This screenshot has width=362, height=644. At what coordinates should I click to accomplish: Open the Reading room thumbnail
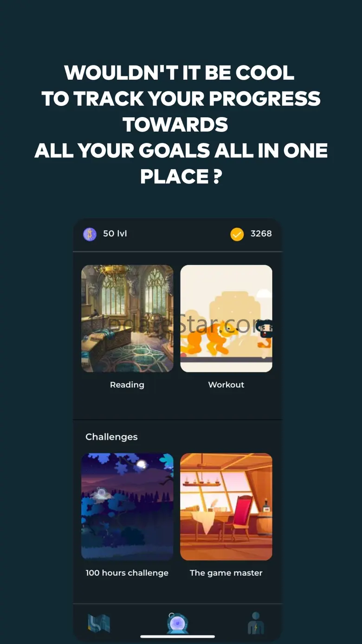127,319
